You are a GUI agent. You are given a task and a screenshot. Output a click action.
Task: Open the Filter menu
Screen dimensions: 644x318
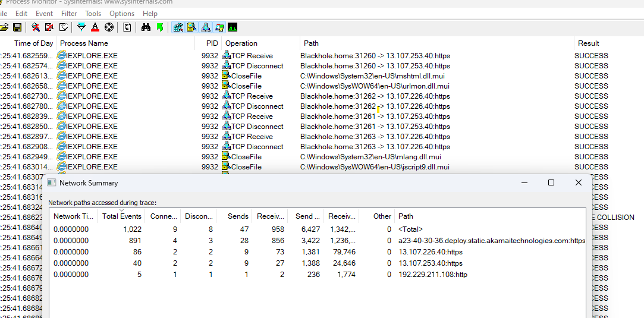(69, 14)
